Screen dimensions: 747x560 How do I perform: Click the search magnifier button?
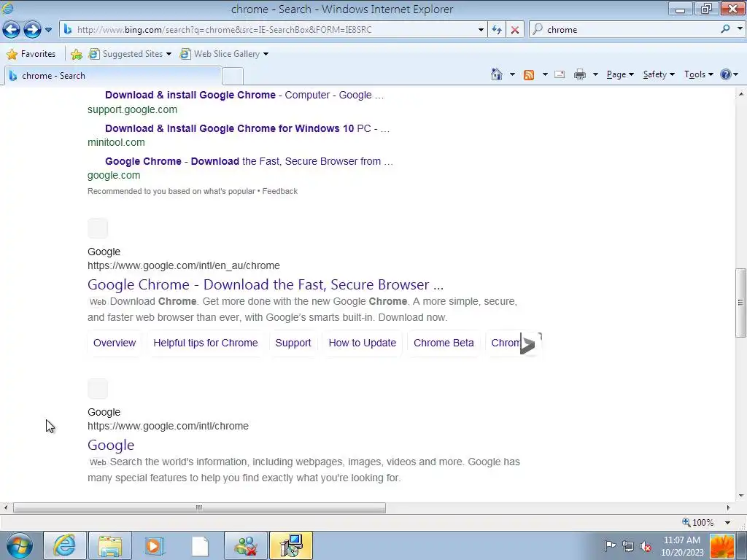[x=725, y=29]
